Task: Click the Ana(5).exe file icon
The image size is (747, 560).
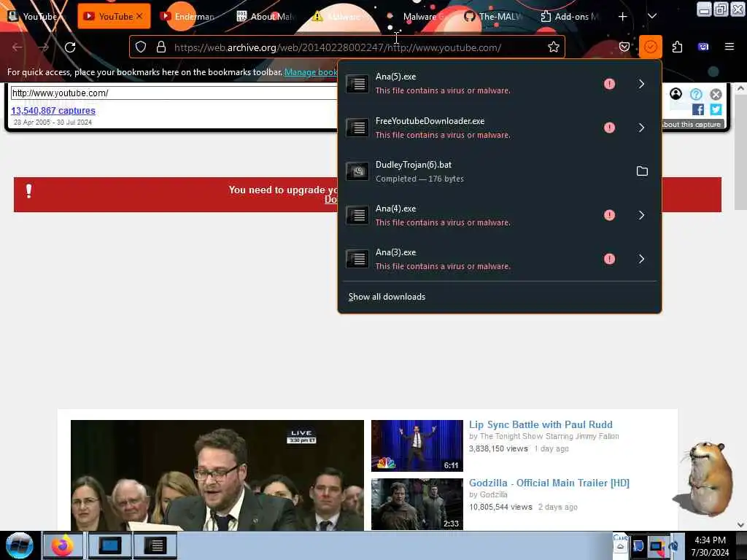Action: 357,84
